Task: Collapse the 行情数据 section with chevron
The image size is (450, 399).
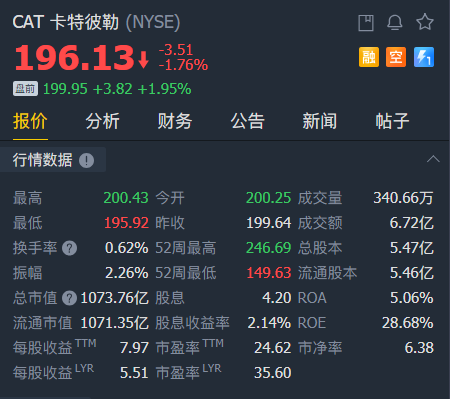Action: click(433, 159)
